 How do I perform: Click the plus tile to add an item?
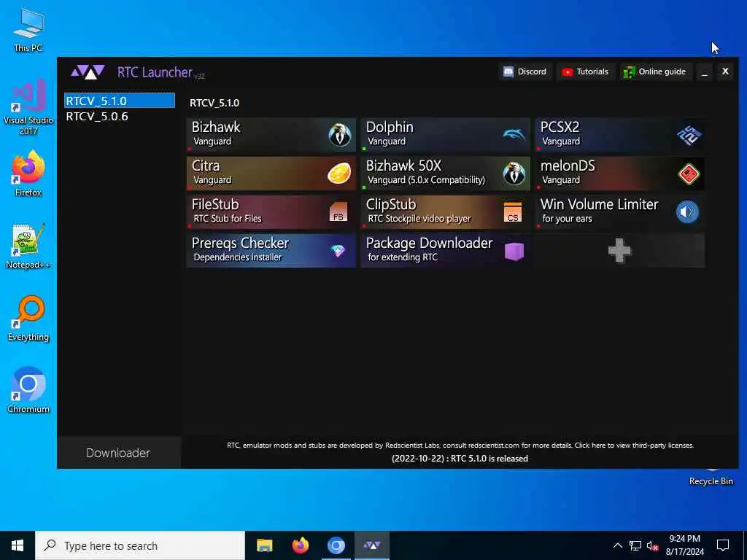click(620, 251)
